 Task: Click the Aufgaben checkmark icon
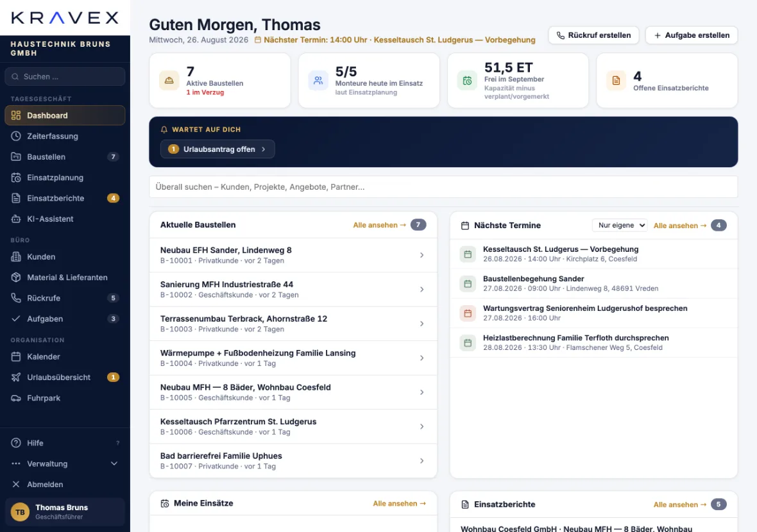point(16,319)
